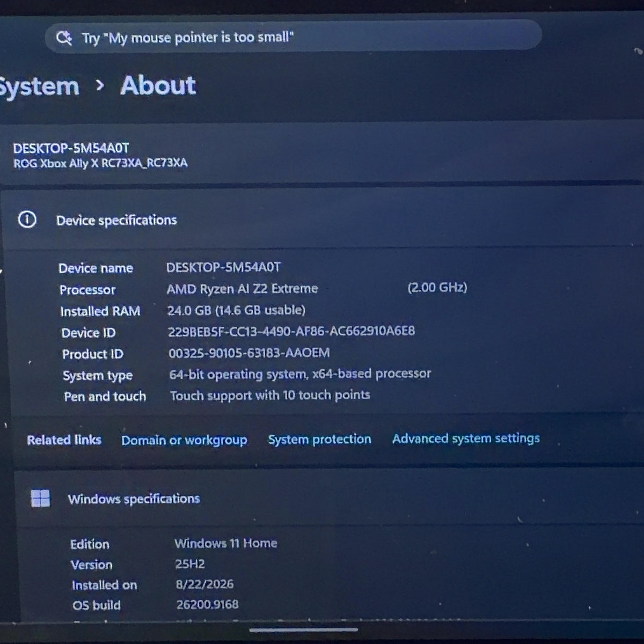Click Product ID value 00325-90105-63183-AAOEM
The height and width of the screenshot is (644, 644).
coord(249,353)
